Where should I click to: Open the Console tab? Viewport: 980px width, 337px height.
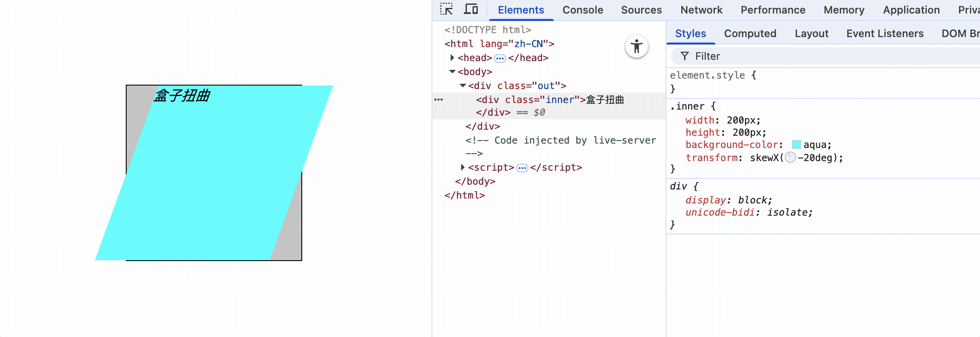tap(583, 10)
